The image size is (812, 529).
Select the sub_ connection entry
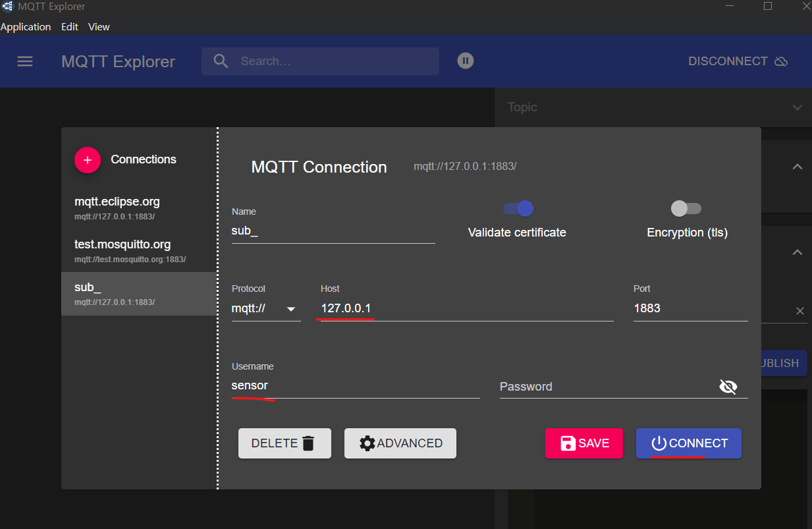click(x=138, y=293)
